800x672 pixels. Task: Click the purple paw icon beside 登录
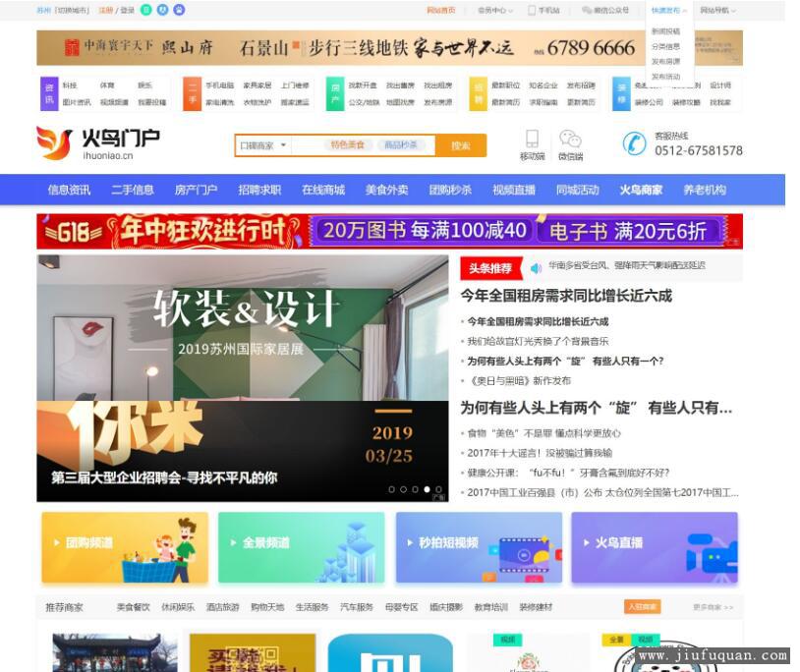[x=179, y=10]
